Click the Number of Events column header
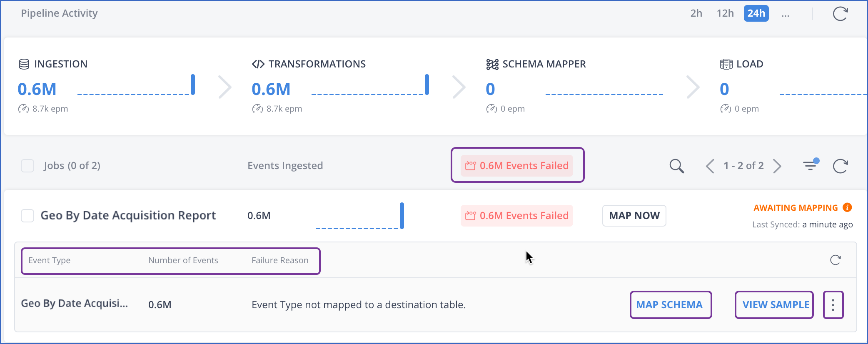Screen dimensions: 868x344 [x=183, y=260]
